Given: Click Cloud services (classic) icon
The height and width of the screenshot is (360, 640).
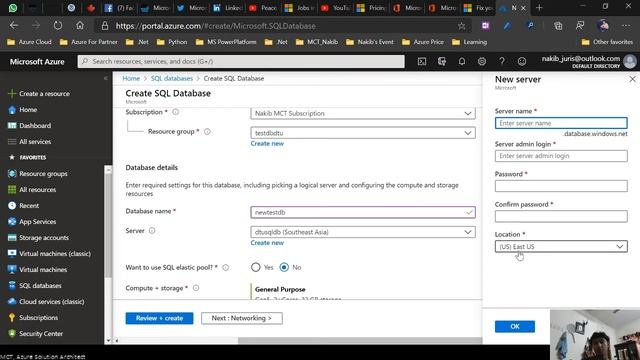Looking at the screenshot, I should click(12, 301).
